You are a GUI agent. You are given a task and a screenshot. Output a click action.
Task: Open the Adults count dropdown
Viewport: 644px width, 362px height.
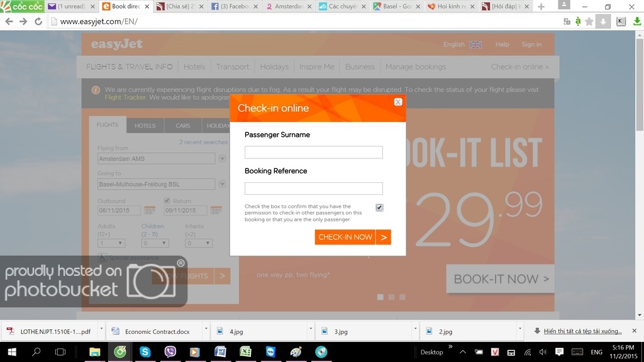coord(111,243)
